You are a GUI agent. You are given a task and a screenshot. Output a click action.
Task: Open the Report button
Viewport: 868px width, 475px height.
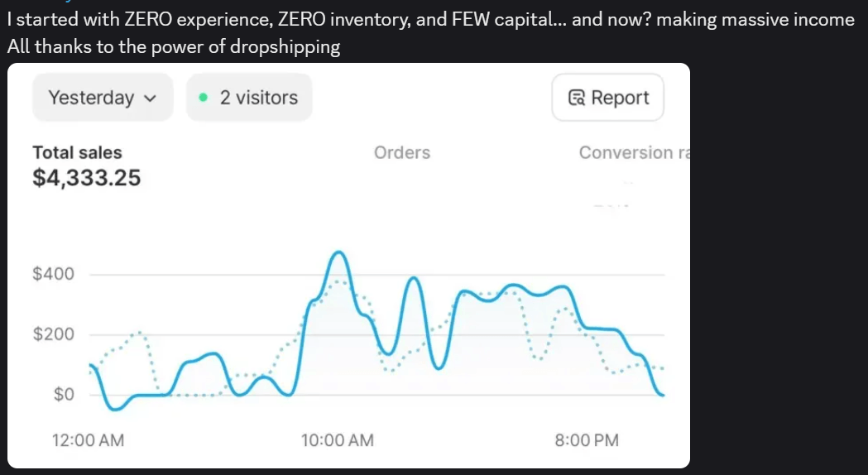click(x=607, y=98)
